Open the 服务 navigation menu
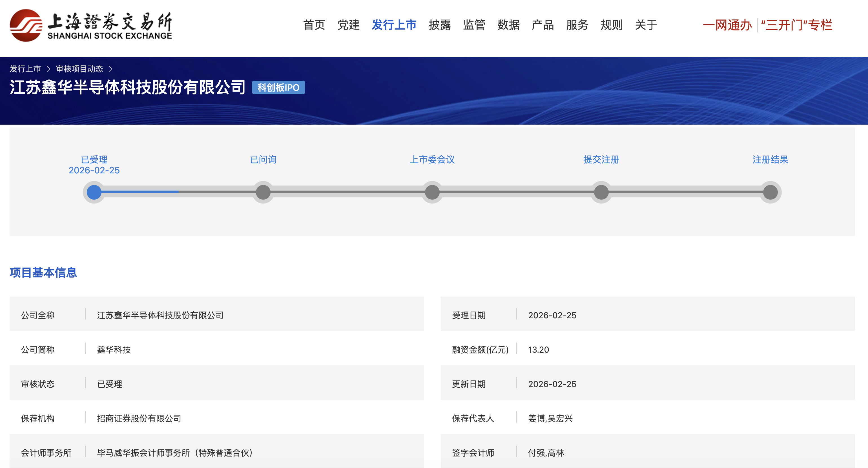 pyautogui.click(x=577, y=25)
